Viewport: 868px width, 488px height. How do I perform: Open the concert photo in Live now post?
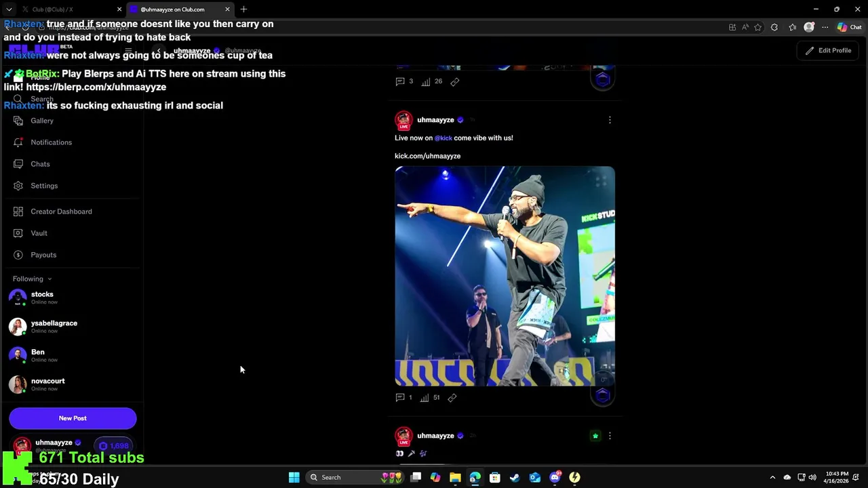(505, 276)
